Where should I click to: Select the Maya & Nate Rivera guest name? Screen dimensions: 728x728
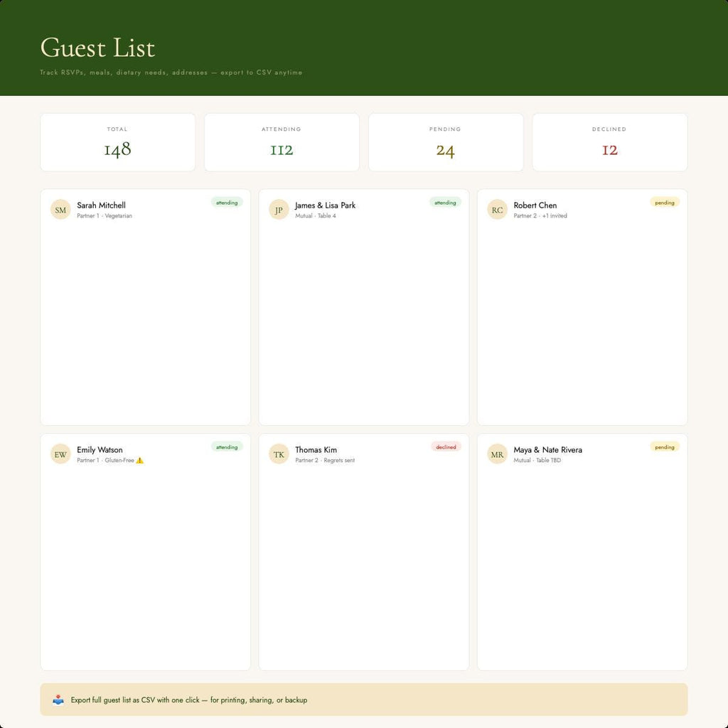click(x=547, y=450)
